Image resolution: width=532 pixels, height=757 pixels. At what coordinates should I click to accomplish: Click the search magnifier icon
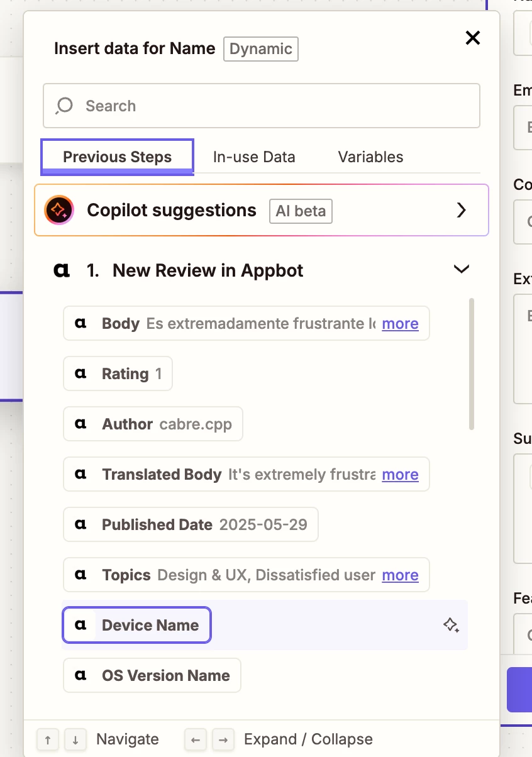point(64,106)
